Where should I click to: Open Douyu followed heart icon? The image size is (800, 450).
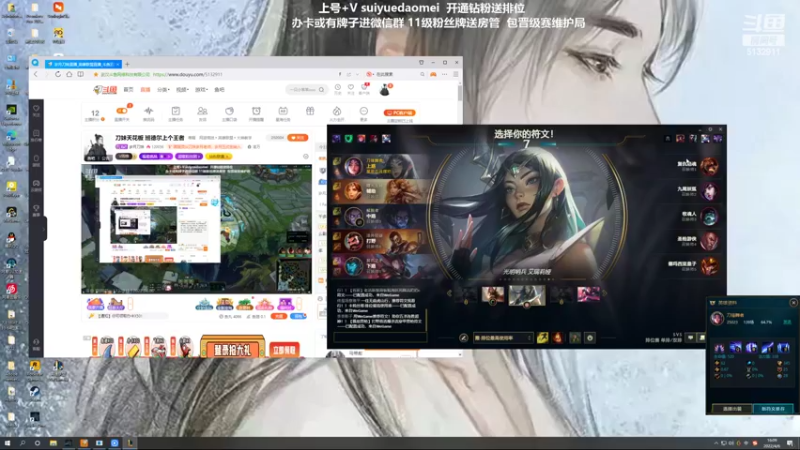point(351,88)
